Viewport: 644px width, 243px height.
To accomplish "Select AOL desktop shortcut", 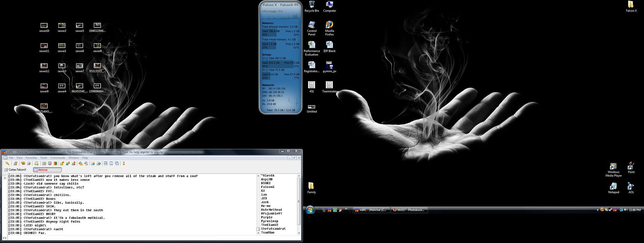I will click(631, 188).
